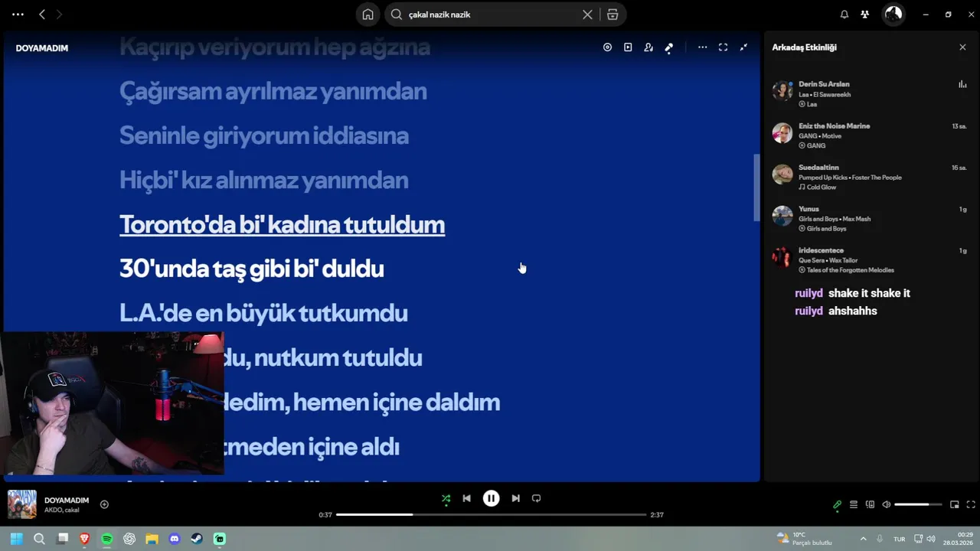This screenshot has width=980, height=551.
Task: Jump to lyric 'Hiçbi' kız alınmaz yanımdan'
Action: [263, 180]
